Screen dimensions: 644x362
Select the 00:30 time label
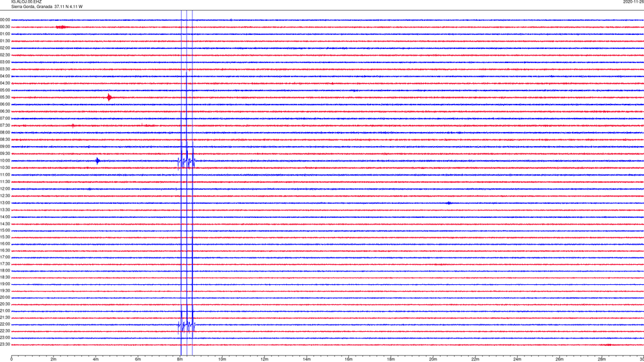pyautogui.click(x=5, y=27)
